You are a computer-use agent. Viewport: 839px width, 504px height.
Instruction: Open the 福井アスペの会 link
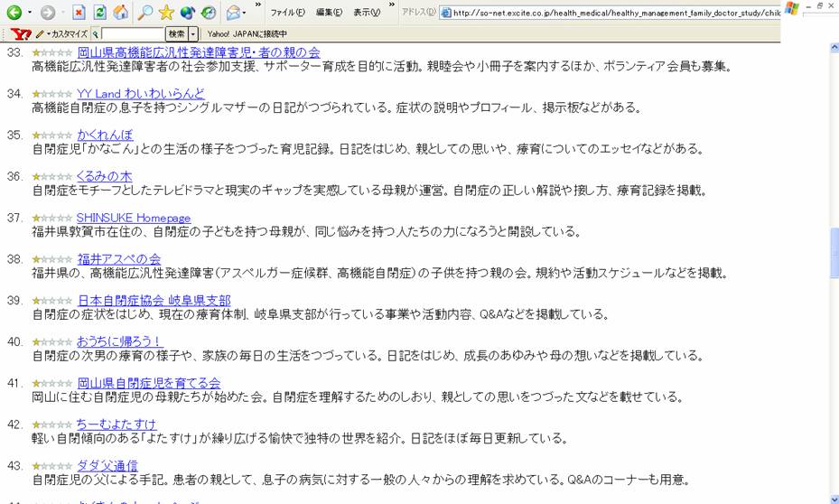[119, 259]
